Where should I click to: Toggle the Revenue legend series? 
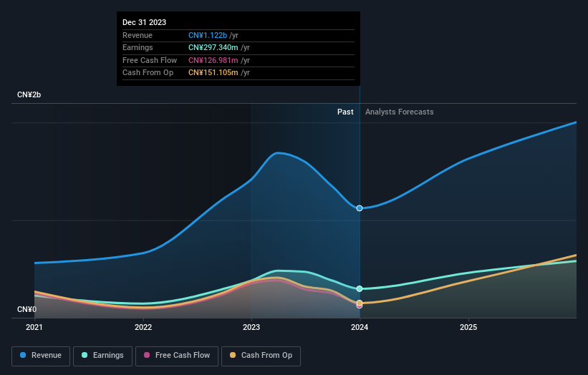pyautogui.click(x=41, y=356)
